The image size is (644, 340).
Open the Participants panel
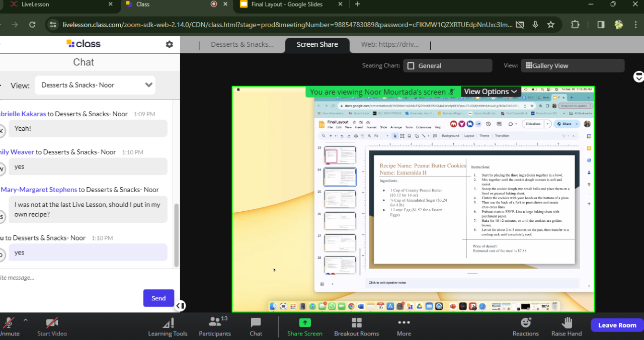pyautogui.click(x=215, y=326)
